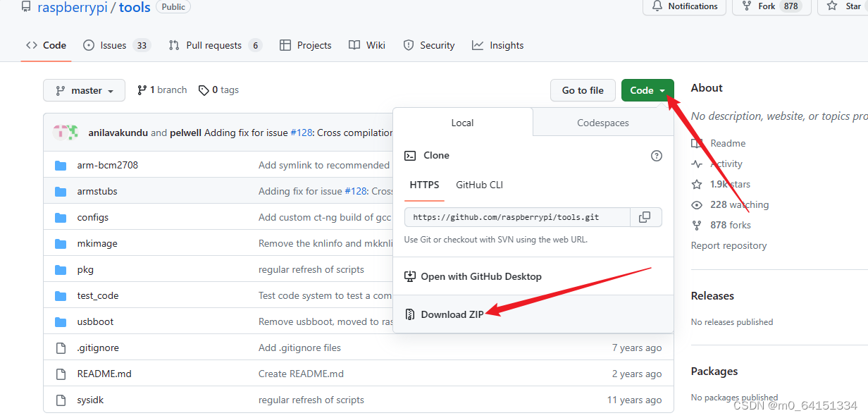Click the star icon beside 1.9k stars
868x418 pixels.
pyautogui.click(x=697, y=185)
